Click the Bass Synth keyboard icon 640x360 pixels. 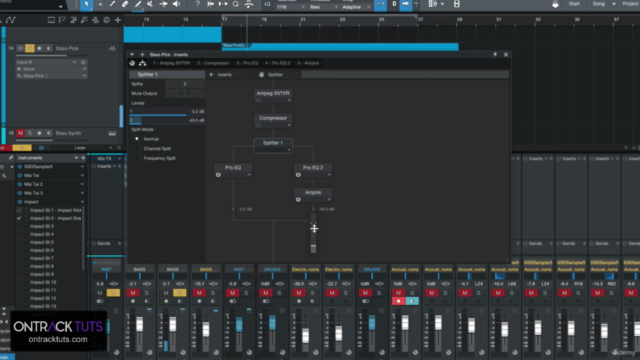click(x=112, y=133)
